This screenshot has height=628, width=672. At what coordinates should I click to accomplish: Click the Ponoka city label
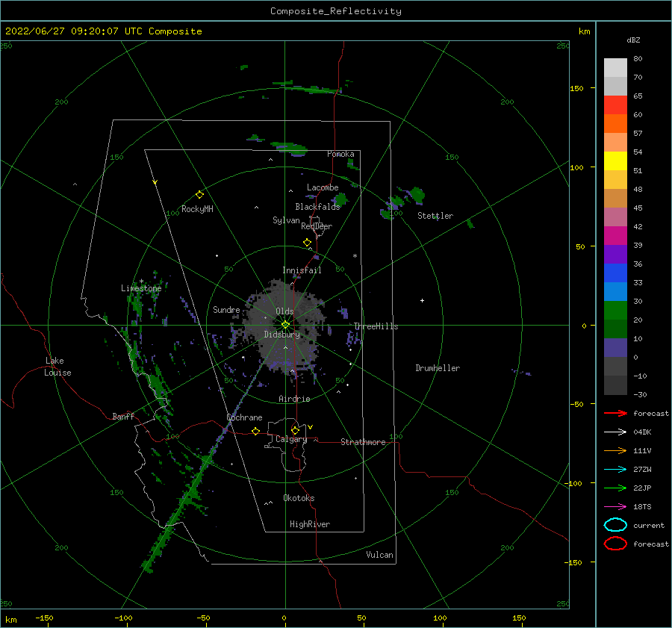340,154
